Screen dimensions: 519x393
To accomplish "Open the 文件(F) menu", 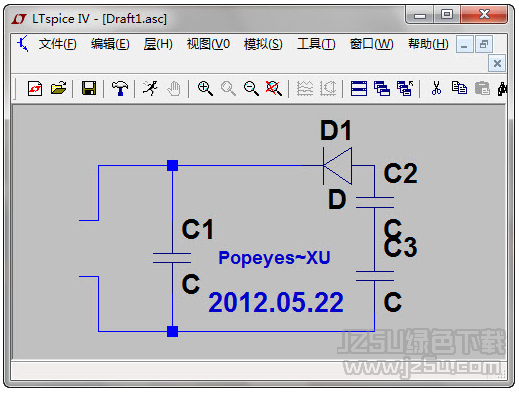I will point(58,44).
